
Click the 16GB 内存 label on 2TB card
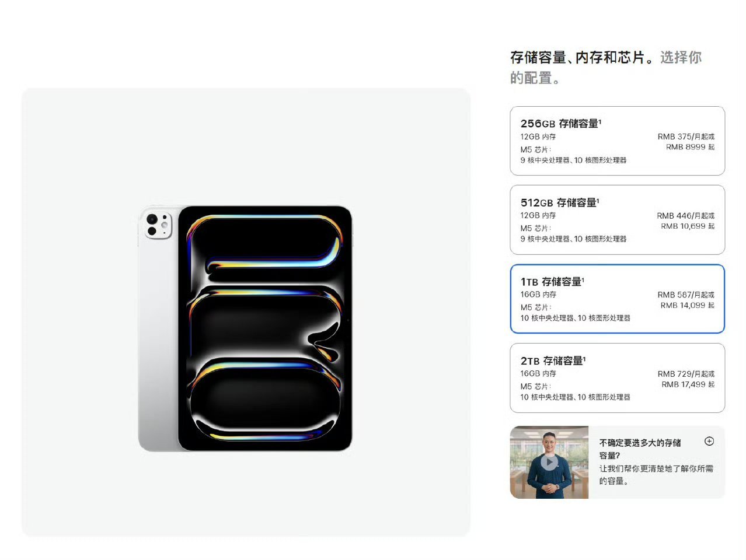tap(538, 373)
